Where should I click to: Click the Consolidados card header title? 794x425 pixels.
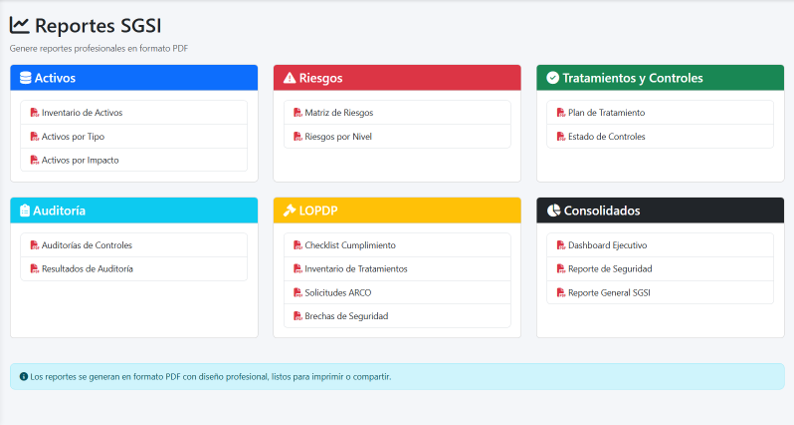click(x=602, y=210)
